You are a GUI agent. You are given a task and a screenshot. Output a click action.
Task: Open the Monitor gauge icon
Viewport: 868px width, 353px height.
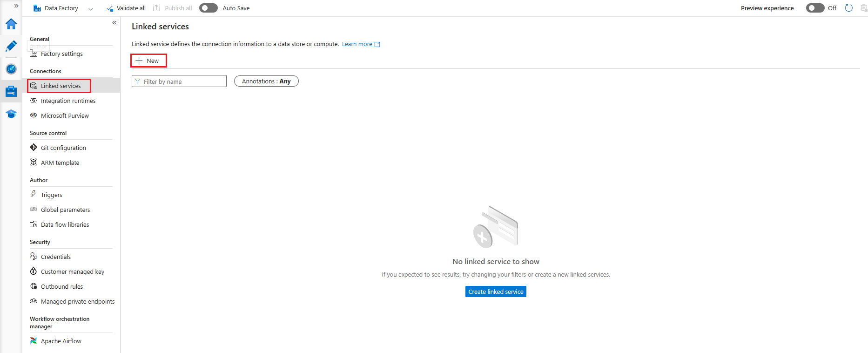pos(11,69)
